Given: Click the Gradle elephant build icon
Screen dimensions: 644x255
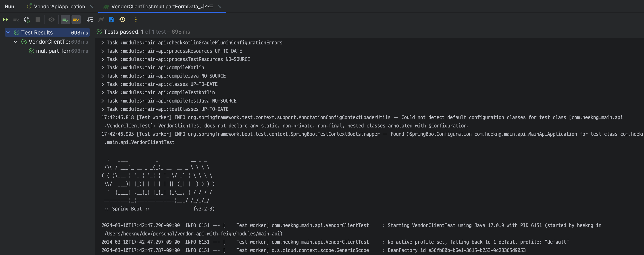Looking at the screenshot, I should [101, 20].
